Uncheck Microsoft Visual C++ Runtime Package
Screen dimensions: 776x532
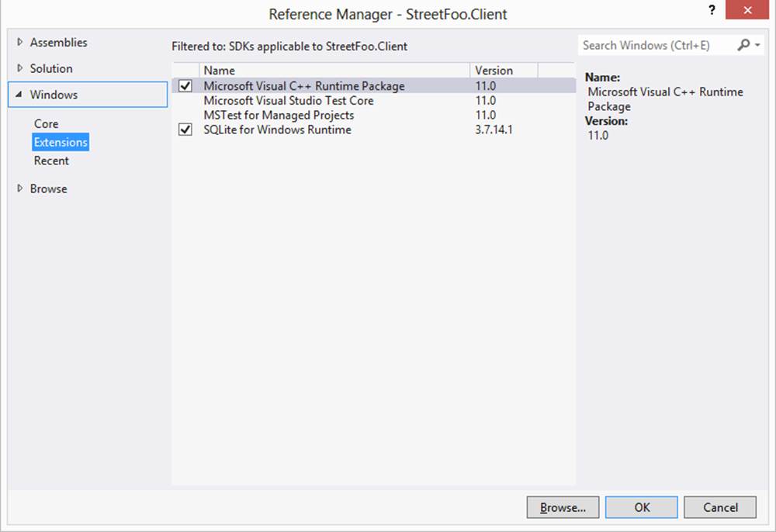(x=185, y=86)
